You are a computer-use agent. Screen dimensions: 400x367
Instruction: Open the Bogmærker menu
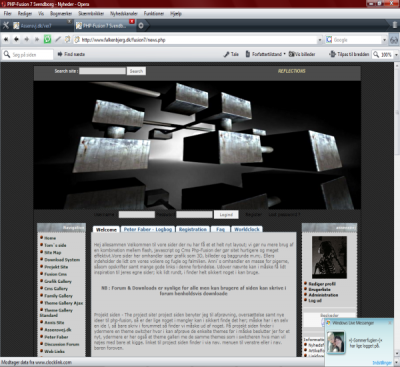61,14
